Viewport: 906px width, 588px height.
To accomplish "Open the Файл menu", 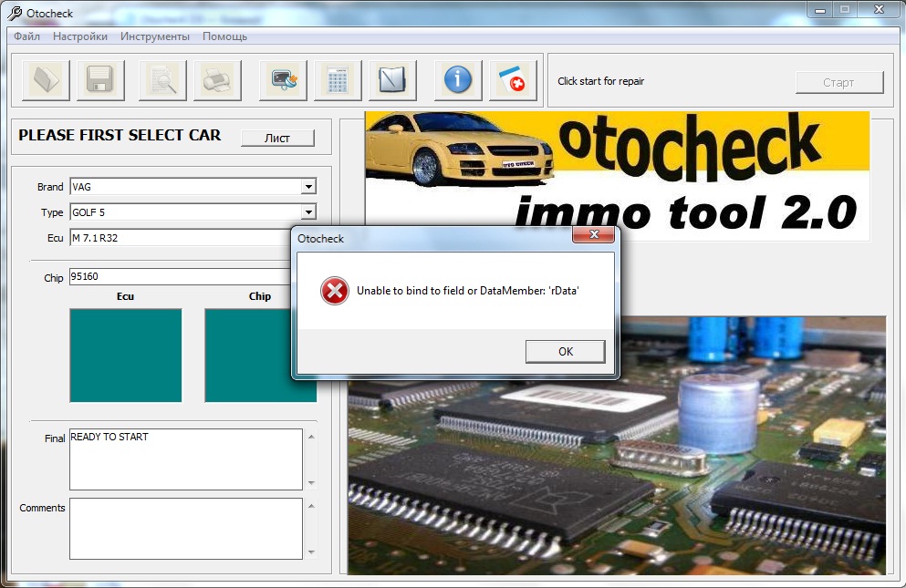I will coord(26,36).
